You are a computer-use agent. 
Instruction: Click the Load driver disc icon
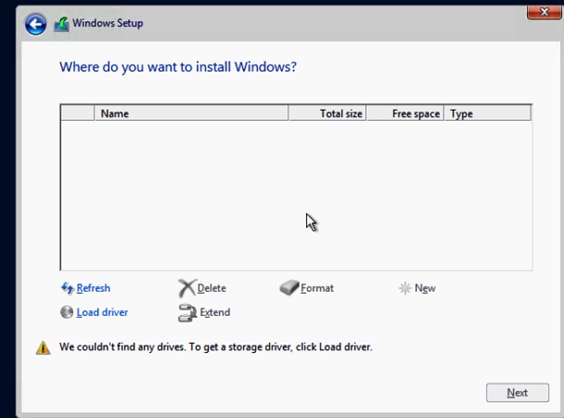(x=67, y=312)
